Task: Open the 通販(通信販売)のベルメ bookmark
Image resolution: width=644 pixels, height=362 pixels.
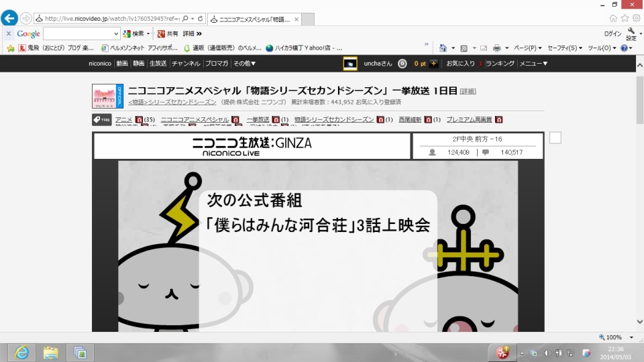Action: 223,48
